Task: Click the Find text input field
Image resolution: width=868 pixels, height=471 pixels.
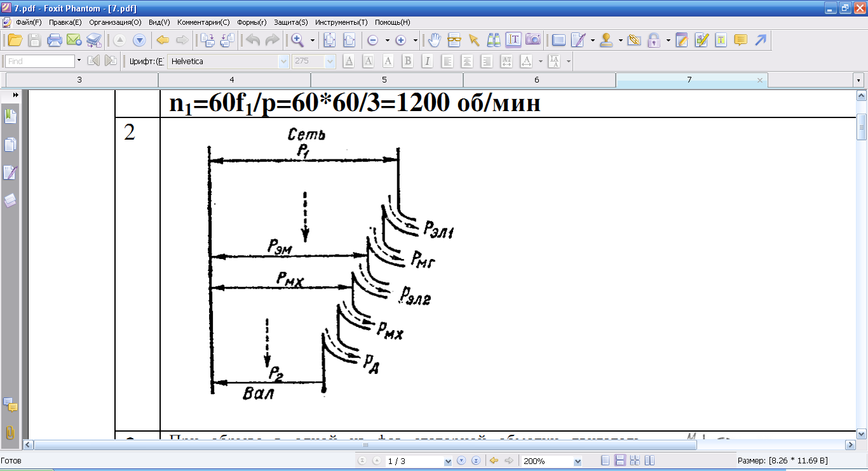Action: point(40,61)
